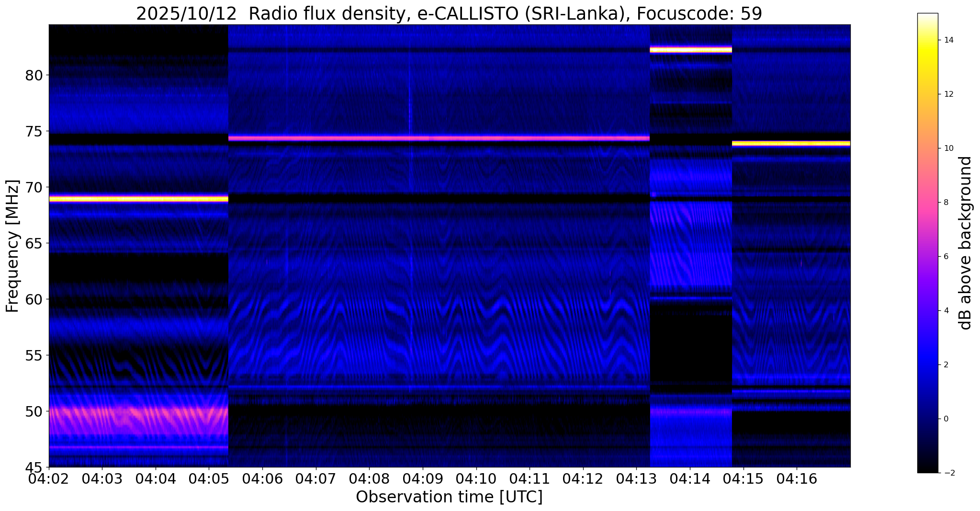Click the plot title mentioning e-CALLISTO SRI-Lanka
This screenshot has height=511, width=980.
(x=449, y=13)
